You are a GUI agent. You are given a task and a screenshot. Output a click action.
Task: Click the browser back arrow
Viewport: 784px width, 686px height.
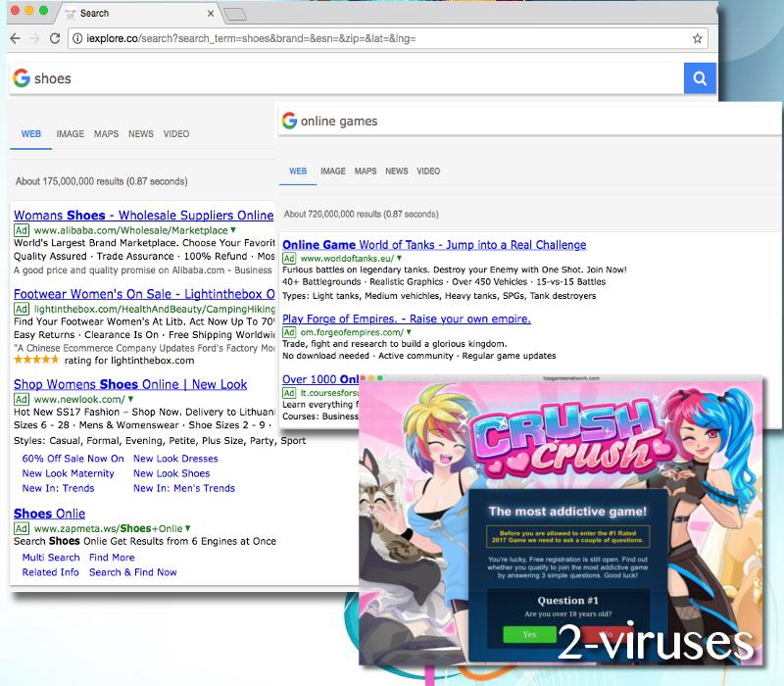(x=16, y=39)
